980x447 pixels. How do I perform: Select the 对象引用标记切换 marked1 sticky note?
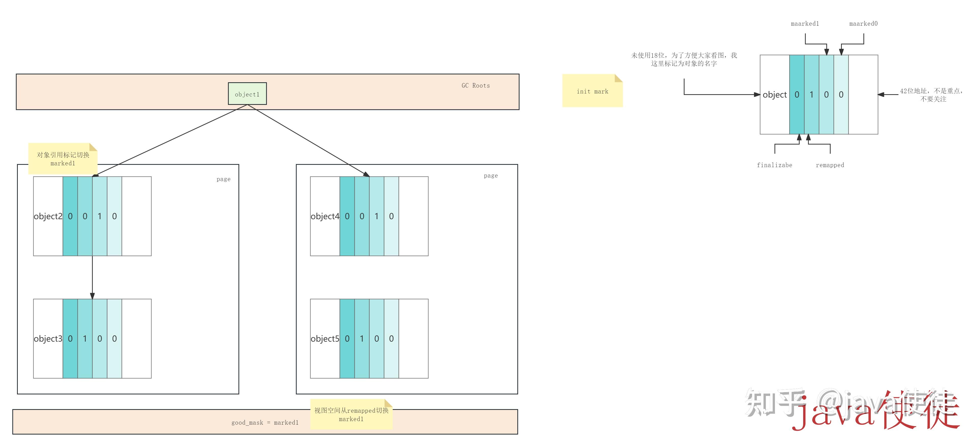[63, 159]
